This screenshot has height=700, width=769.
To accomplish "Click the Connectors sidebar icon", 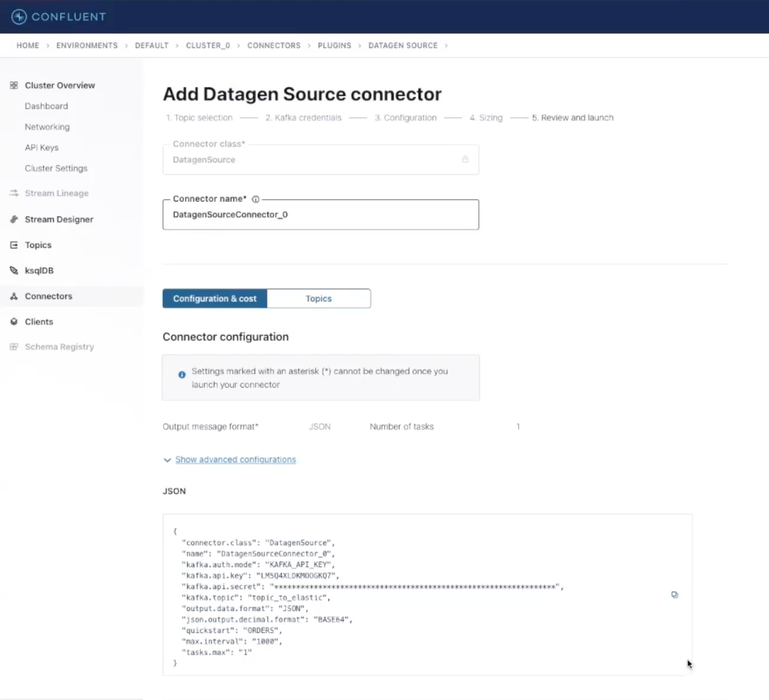I will tap(14, 296).
